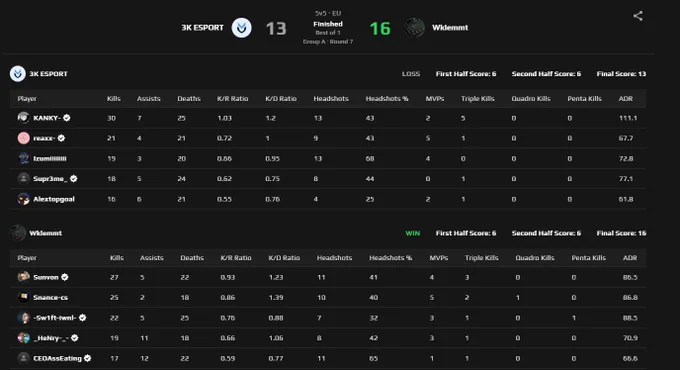This screenshot has width=680, height=370.
Task: Open Izumiiiiiiii player profile link
Action: (50, 158)
